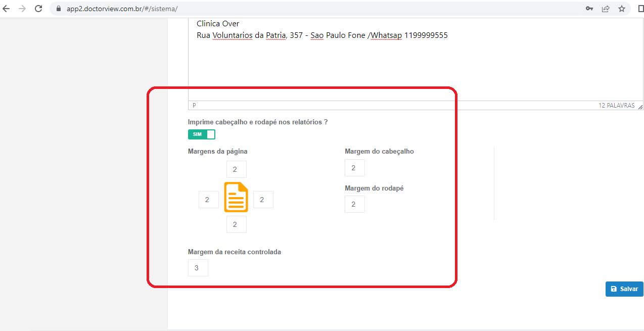Select the top page margin field
Image resolution: width=644 pixels, height=331 pixels.
(x=236, y=169)
